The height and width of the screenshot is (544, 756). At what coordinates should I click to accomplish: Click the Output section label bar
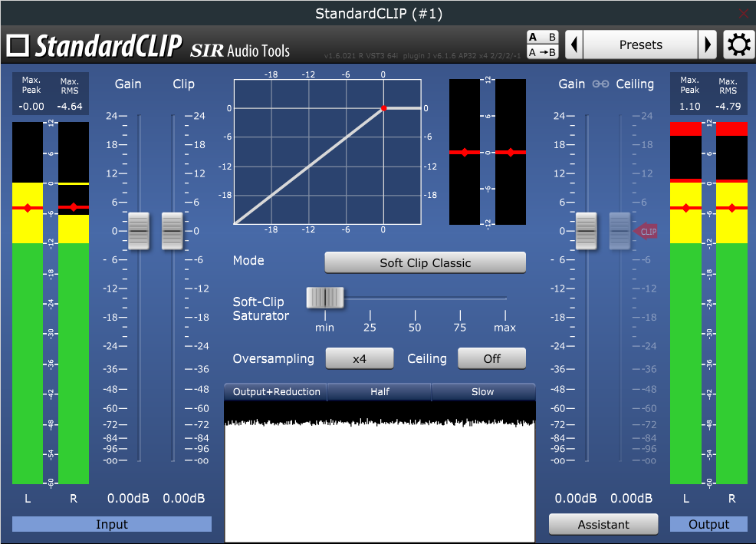(x=708, y=524)
